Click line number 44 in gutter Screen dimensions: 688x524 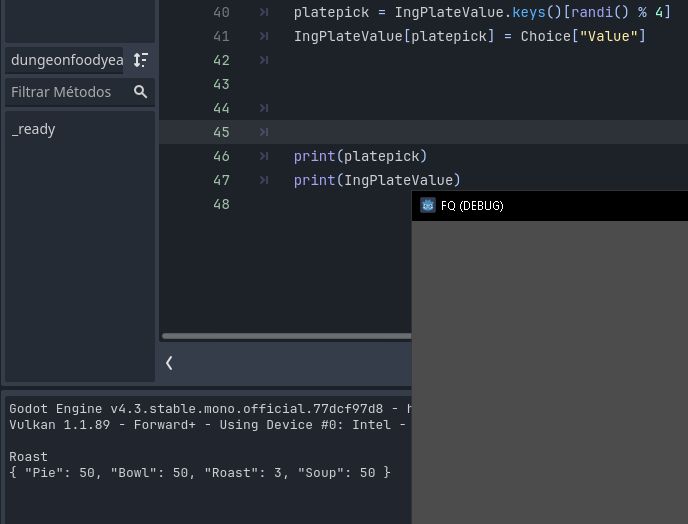pos(221,108)
